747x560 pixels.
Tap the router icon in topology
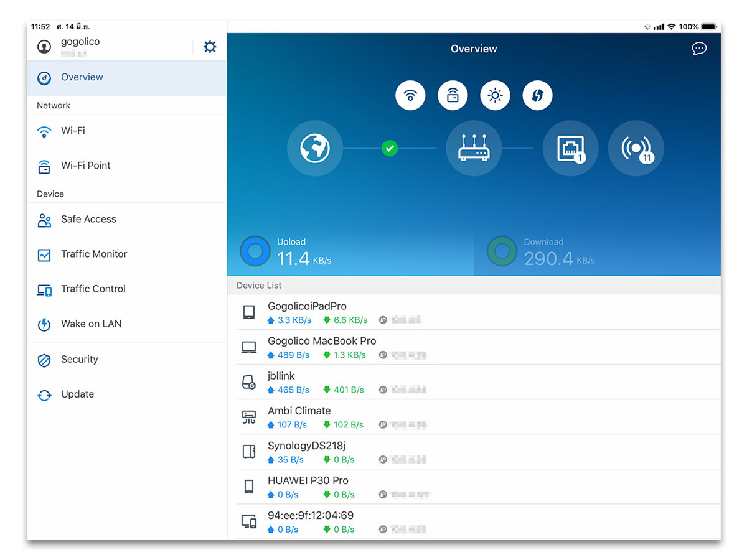click(x=474, y=149)
